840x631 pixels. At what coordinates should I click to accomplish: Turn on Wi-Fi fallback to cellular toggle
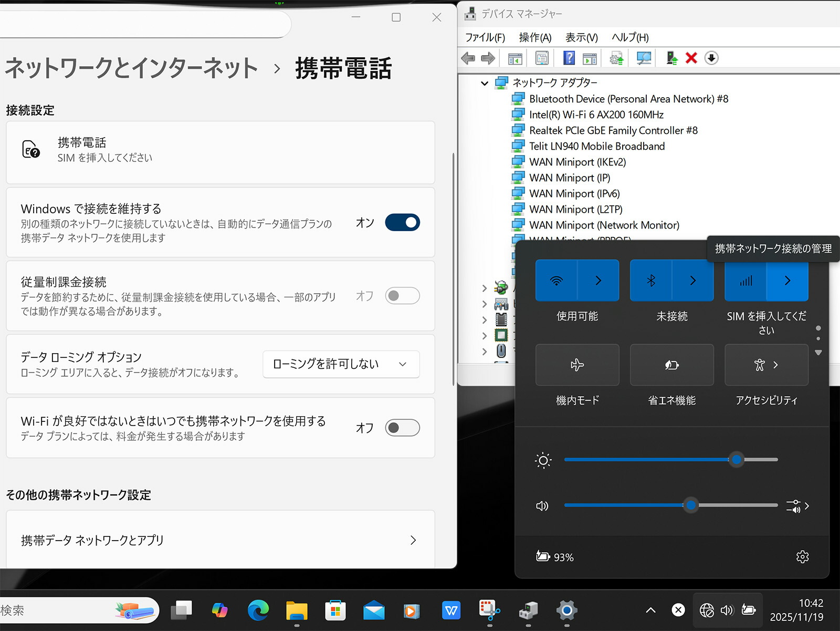[401, 428]
